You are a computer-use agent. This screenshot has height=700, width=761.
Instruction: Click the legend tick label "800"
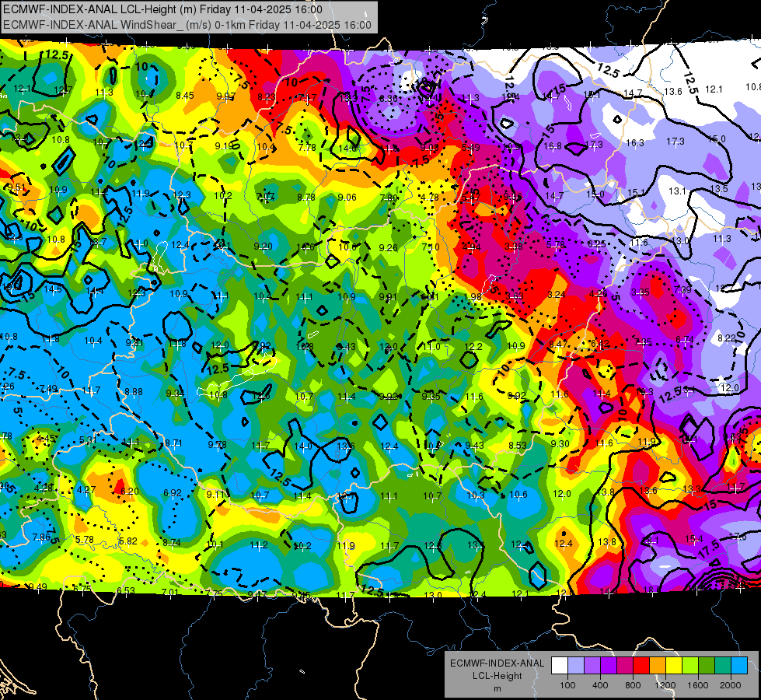633,685
